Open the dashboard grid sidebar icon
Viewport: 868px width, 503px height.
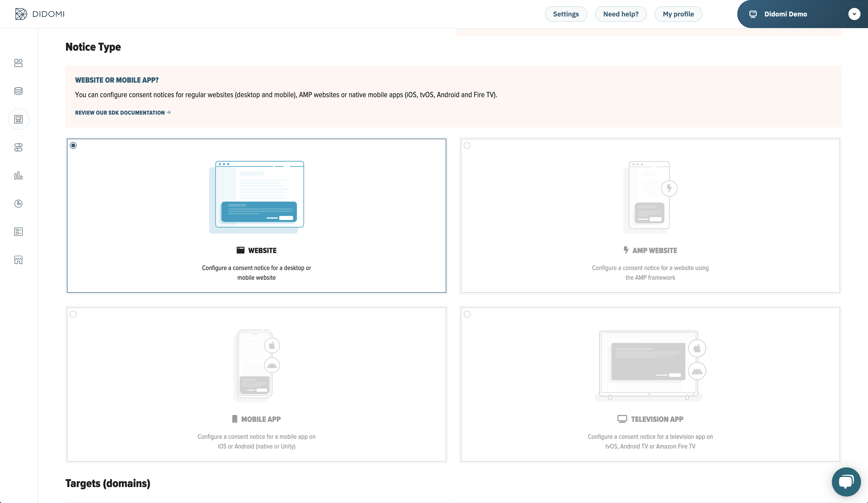tap(18, 63)
